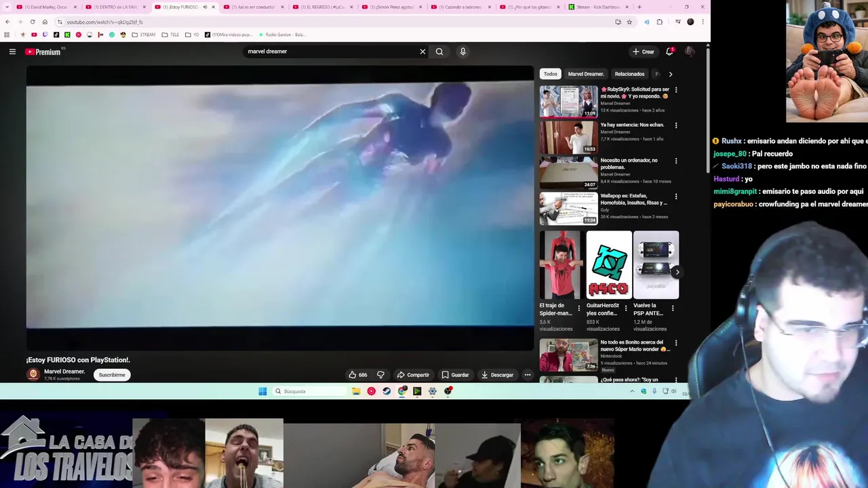
Task: Open options for 'Necesito un ordenador' video
Action: [x=675, y=161]
